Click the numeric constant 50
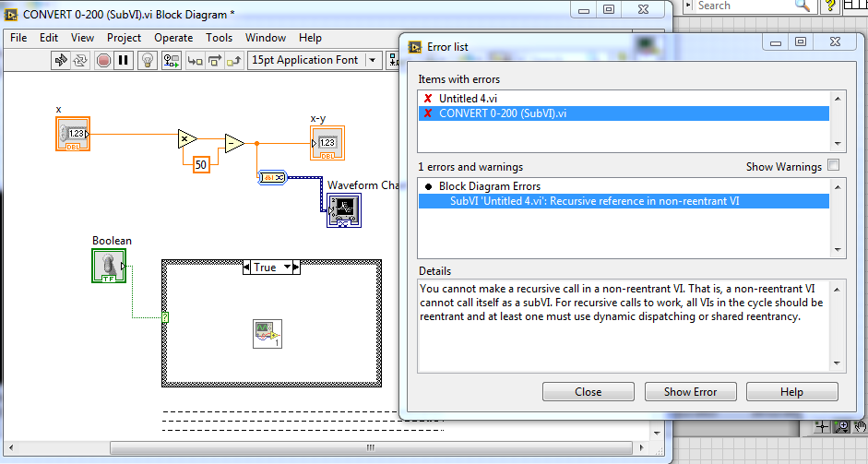This screenshot has height=464, width=868. (201, 164)
